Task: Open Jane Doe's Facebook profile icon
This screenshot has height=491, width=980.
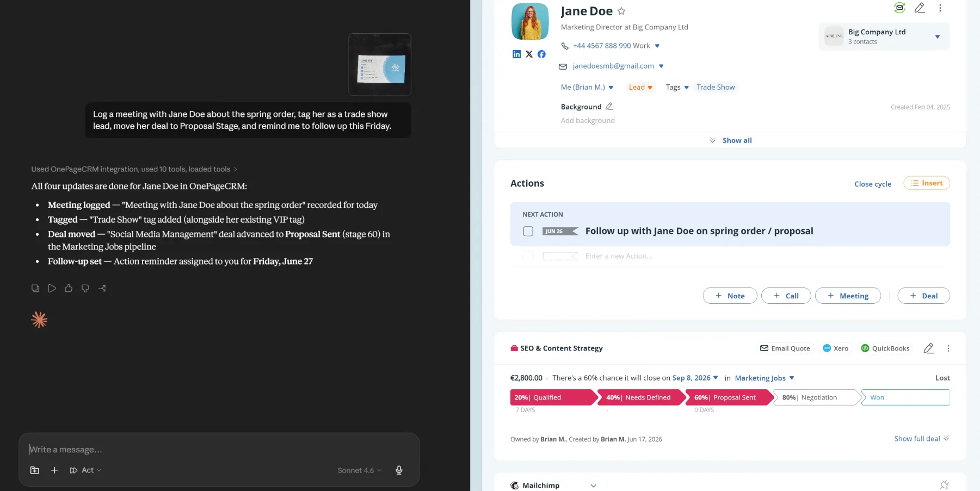Action: tap(541, 54)
